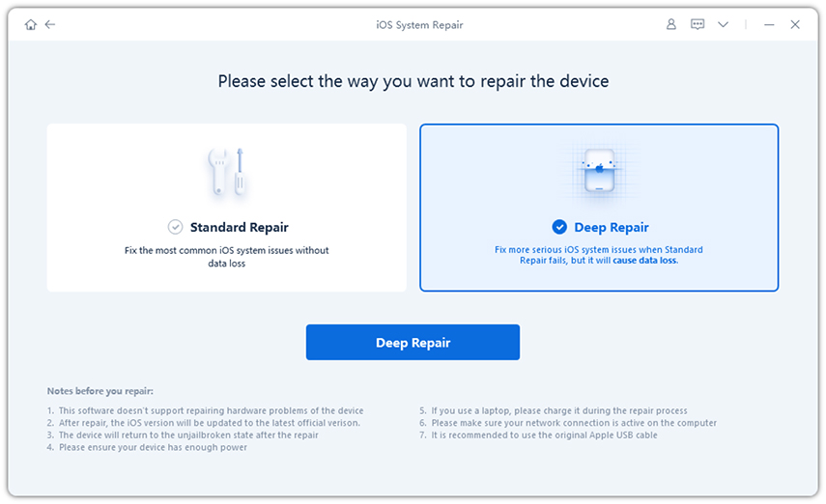Click the Standard Repair description text
826x504 pixels.
click(227, 256)
